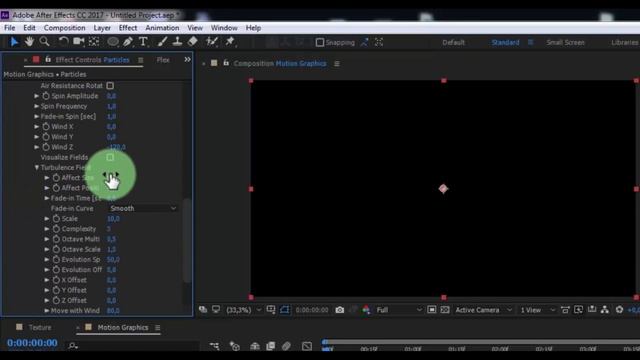
Task: Click the snapshot camera icon in the viewer
Action: point(340,310)
